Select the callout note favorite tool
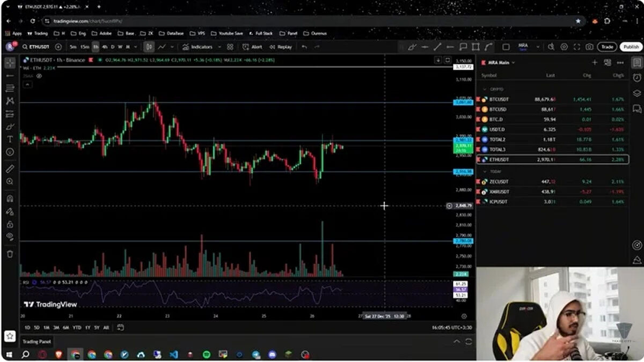The width and height of the screenshot is (644, 362). tap(463, 47)
